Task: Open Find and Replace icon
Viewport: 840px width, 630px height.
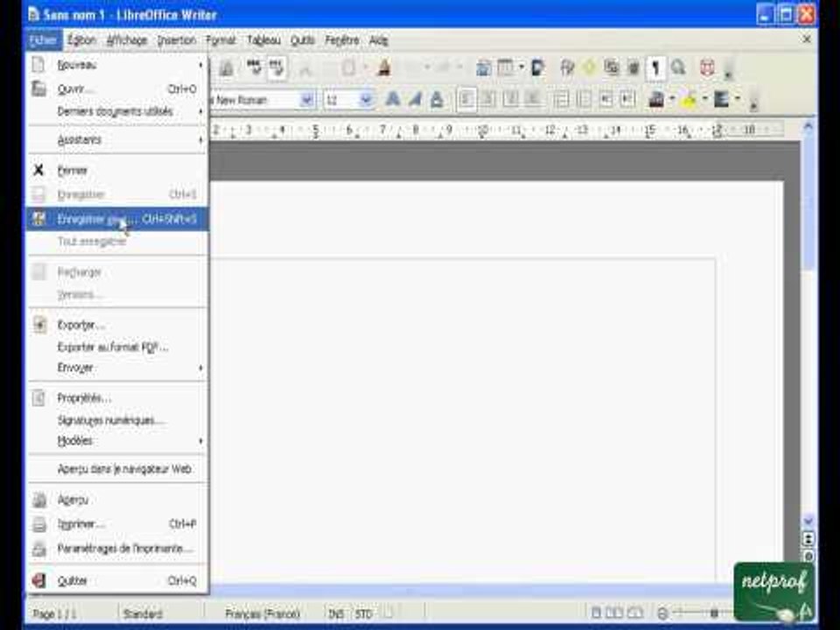Action: (x=567, y=68)
